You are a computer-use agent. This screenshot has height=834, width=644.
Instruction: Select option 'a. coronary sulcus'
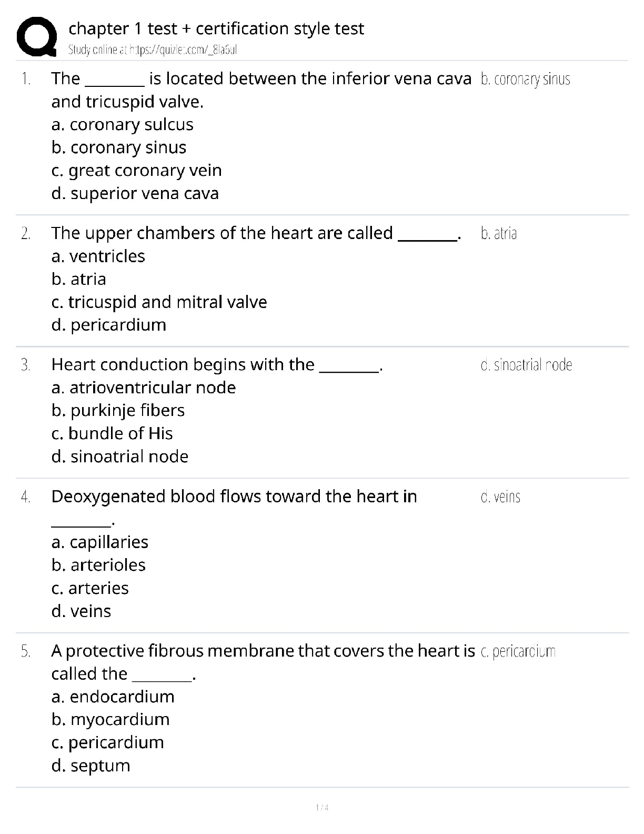coord(123,124)
